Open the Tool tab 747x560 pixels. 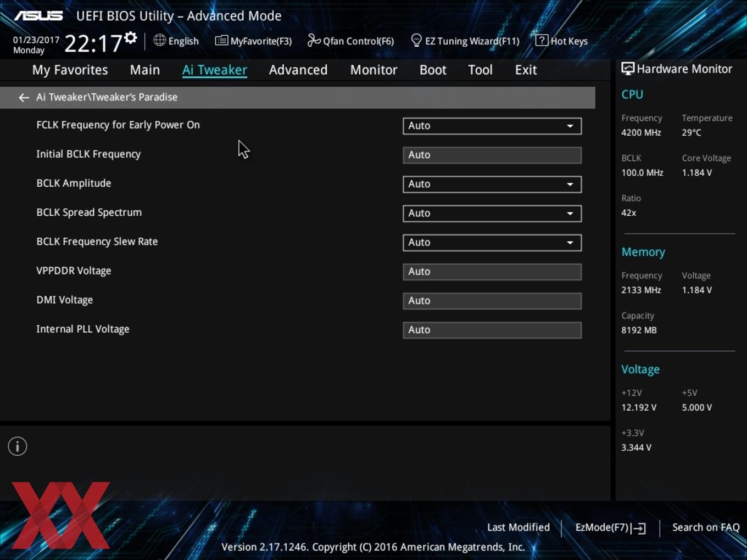tap(480, 70)
